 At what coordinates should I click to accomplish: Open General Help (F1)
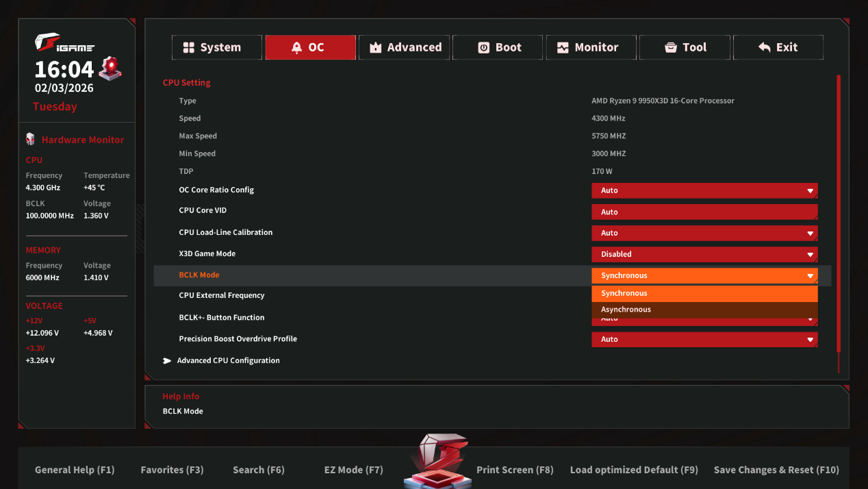[x=75, y=470]
